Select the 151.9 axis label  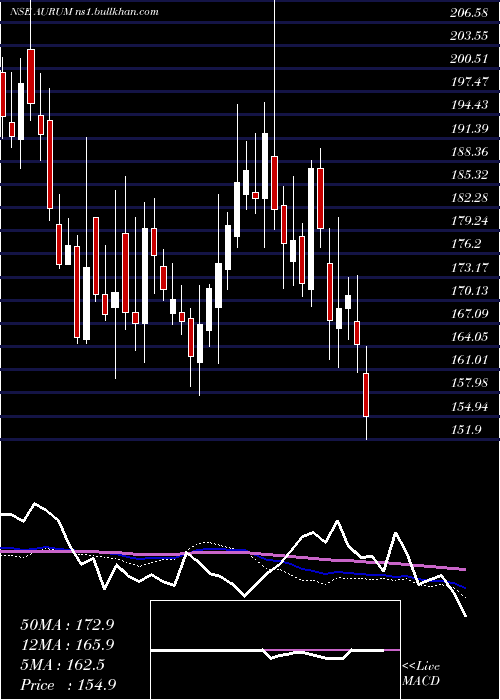click(466, 430)
